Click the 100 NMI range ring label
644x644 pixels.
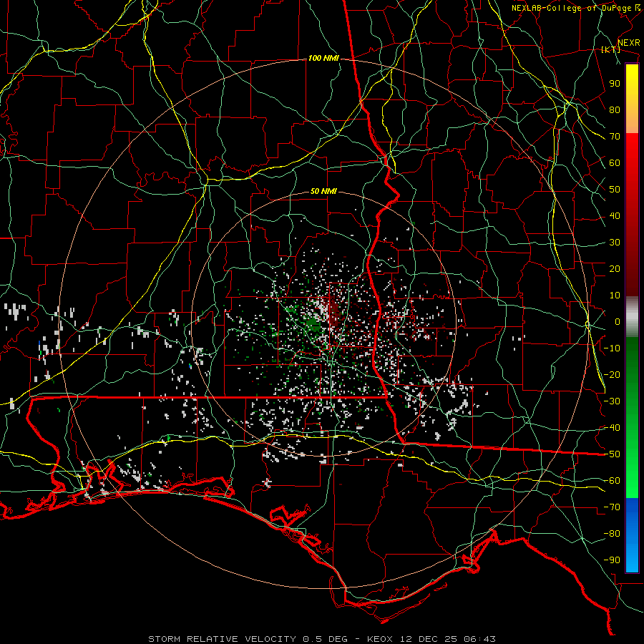click(x=323, y=59)
